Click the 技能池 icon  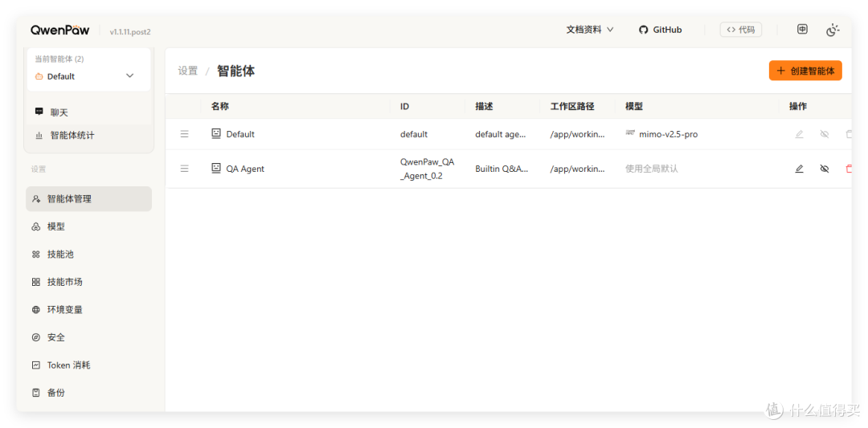point(36,255)
